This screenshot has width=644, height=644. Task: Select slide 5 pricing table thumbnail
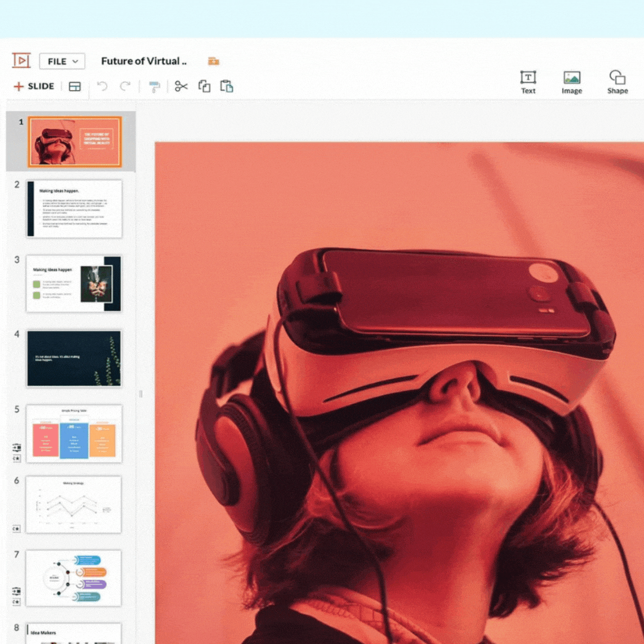74,434
